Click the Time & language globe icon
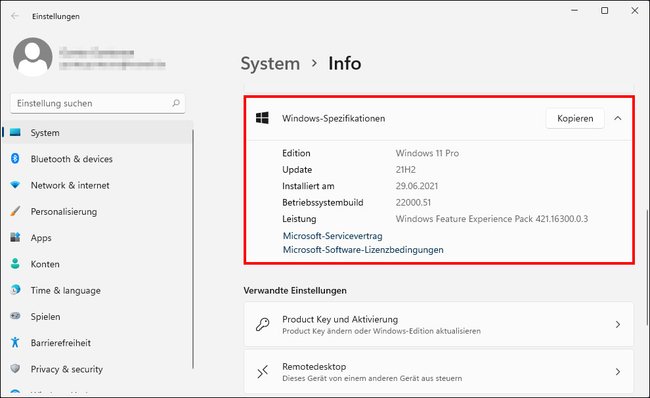The height and width of the screenshot is (398, 650). pos(15,290)
